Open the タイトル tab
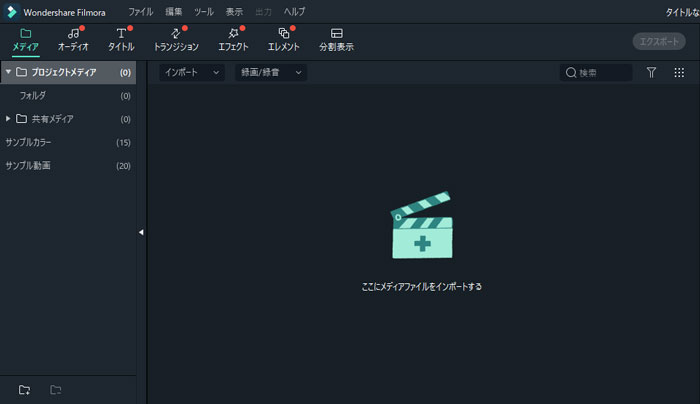The image size is (700, 404). click(121, 40)
